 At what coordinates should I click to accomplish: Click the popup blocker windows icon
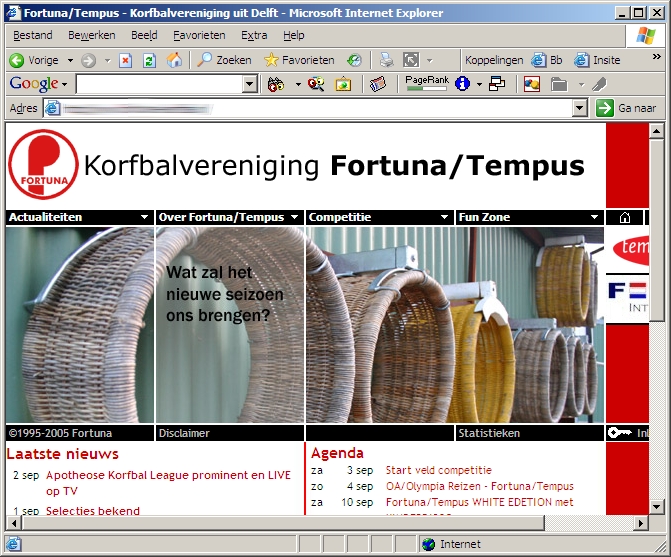coord(496,84)
